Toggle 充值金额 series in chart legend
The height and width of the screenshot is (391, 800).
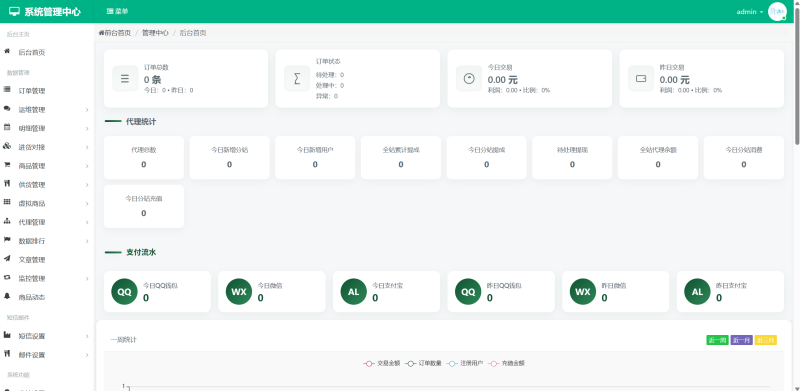[x=507, y=363]
